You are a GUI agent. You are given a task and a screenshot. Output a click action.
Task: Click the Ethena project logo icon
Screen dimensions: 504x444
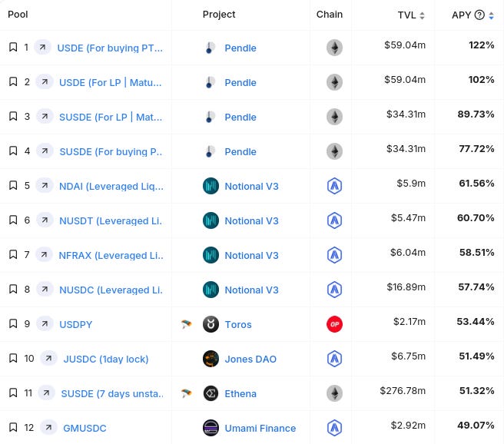click(211, 393)
